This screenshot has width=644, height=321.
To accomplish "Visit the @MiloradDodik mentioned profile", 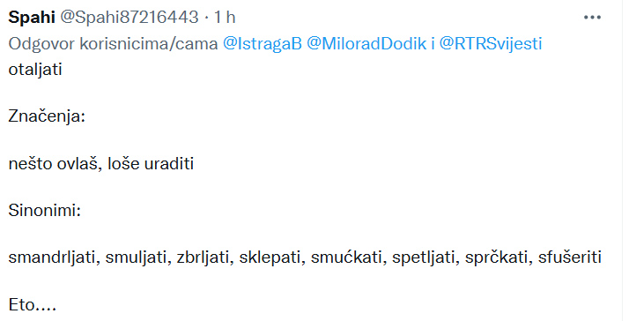I will coord(366,43).
